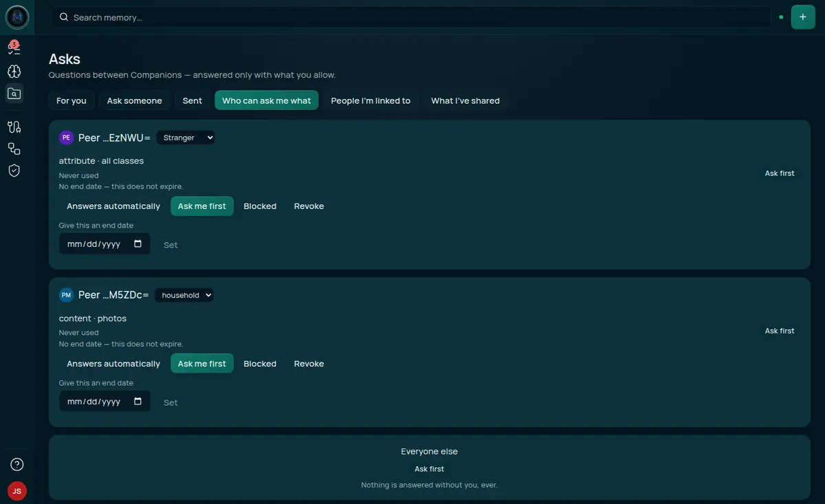Open the Stranger relationship dropdown
Screen dimensions: 825x504
pos(186,138)
